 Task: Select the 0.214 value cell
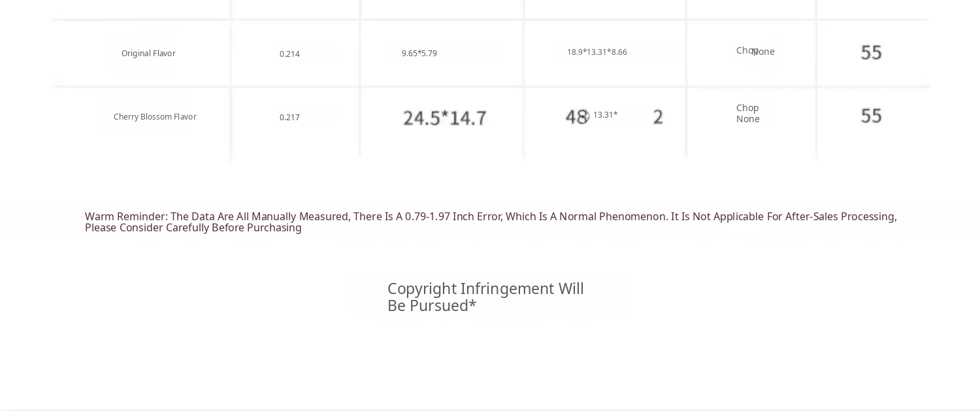pyautogui.click(x=289, y=54)
